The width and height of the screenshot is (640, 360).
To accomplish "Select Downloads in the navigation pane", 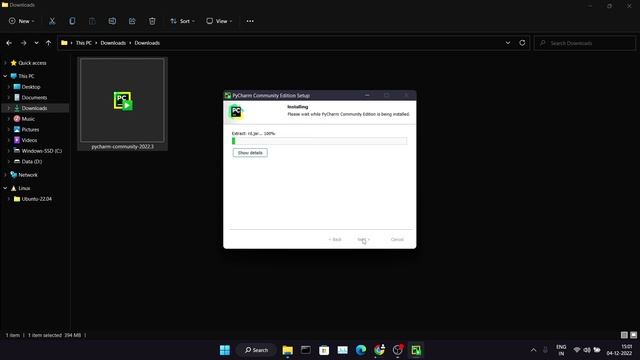I will tap(34, 108).
